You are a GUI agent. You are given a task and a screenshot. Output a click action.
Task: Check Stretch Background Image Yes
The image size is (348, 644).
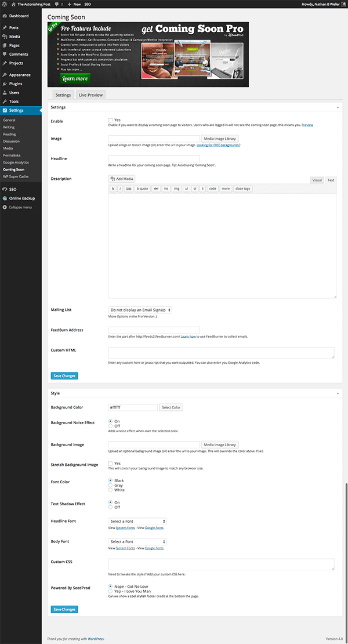pyautogui.click(x=110, y=464)
